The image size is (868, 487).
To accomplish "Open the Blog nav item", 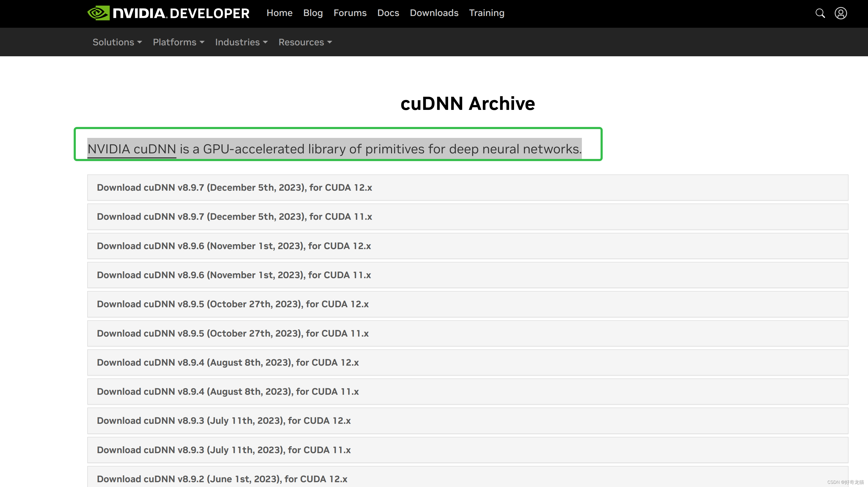I will (313, 13).
